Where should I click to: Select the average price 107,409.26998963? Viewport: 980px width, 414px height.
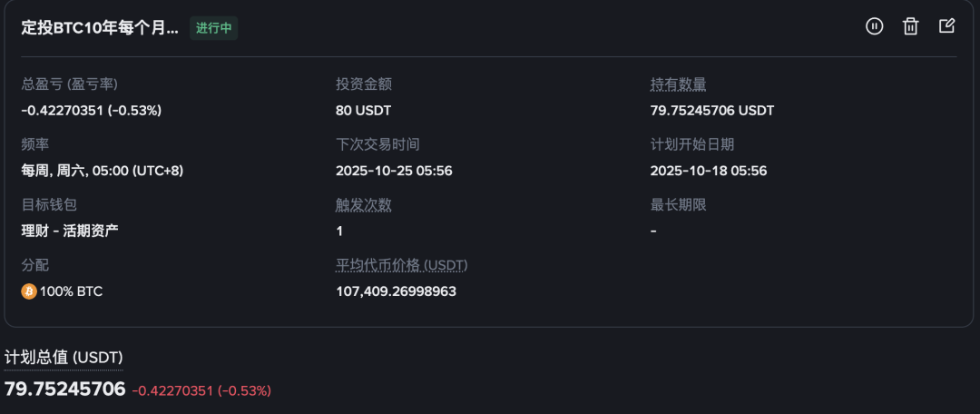[396, 291]
